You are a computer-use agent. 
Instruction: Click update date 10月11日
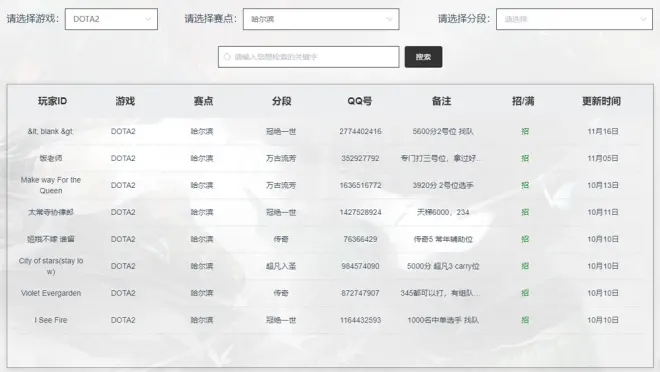point(603,212)
